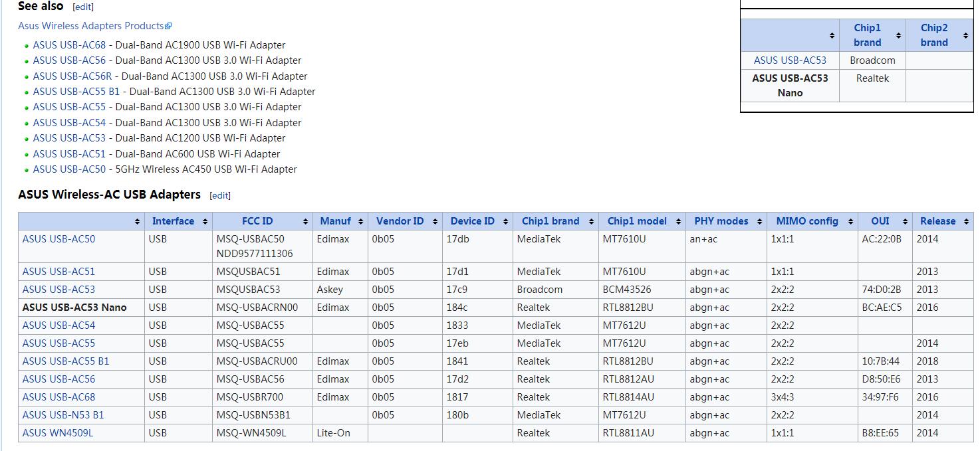Screen dimensions: 980x451
Task: Select chip model cell RTL8811AU
Action: click(x=642, y=433)
